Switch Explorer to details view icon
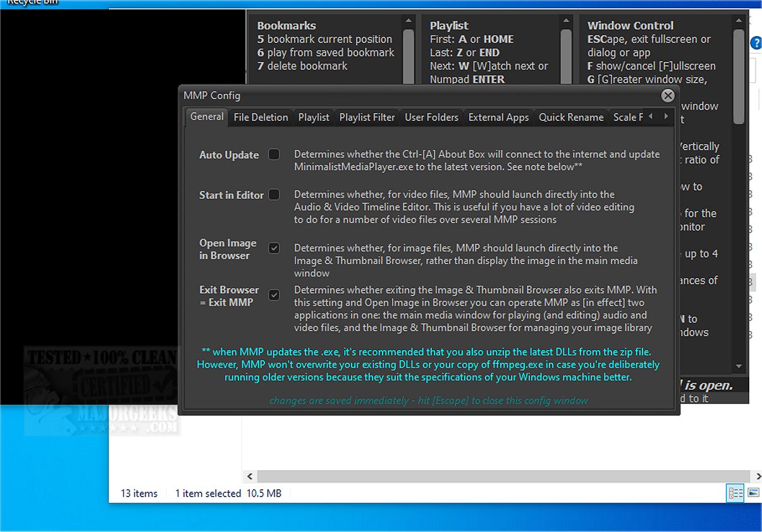 click(735, 493)
